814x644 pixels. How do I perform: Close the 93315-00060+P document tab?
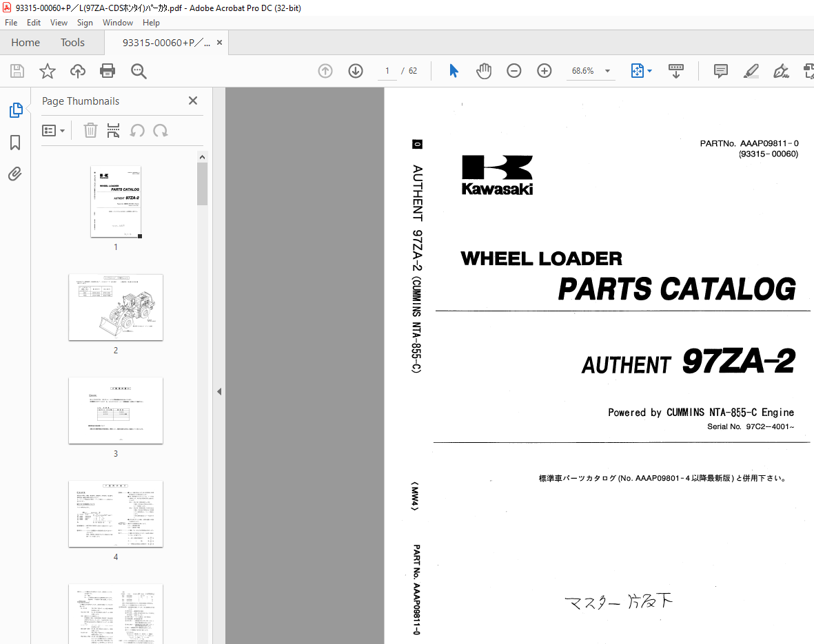[220, 43]
